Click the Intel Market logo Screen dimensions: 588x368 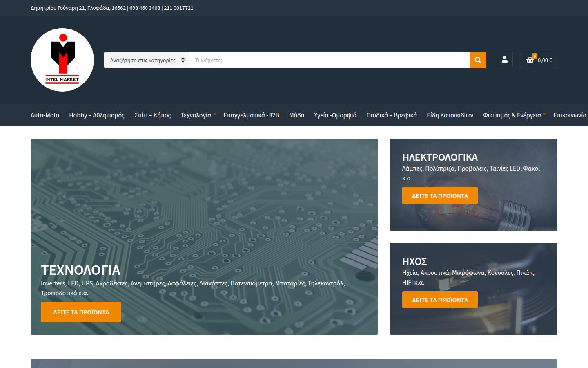[x=62, y=60]
